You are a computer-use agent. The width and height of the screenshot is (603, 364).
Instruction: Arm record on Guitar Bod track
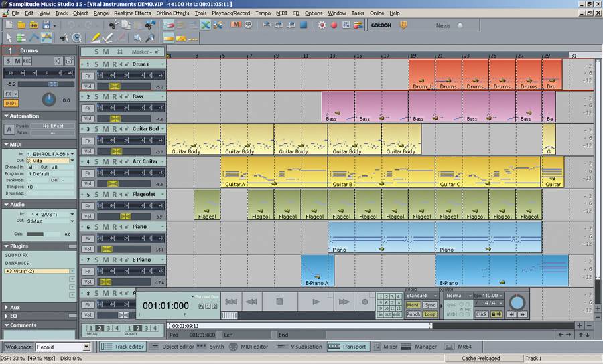coord(114,129)
